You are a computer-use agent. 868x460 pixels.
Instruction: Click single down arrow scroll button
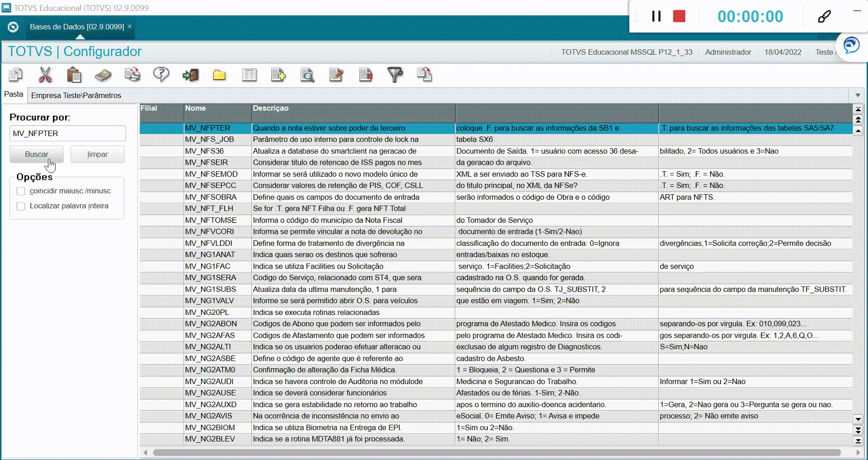[858, 419]
